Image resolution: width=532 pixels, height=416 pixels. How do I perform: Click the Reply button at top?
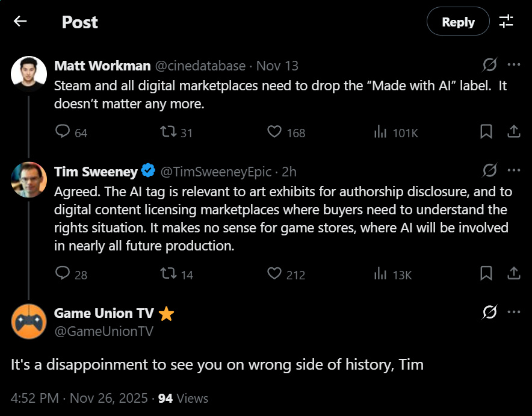click(x=458, y=22)
